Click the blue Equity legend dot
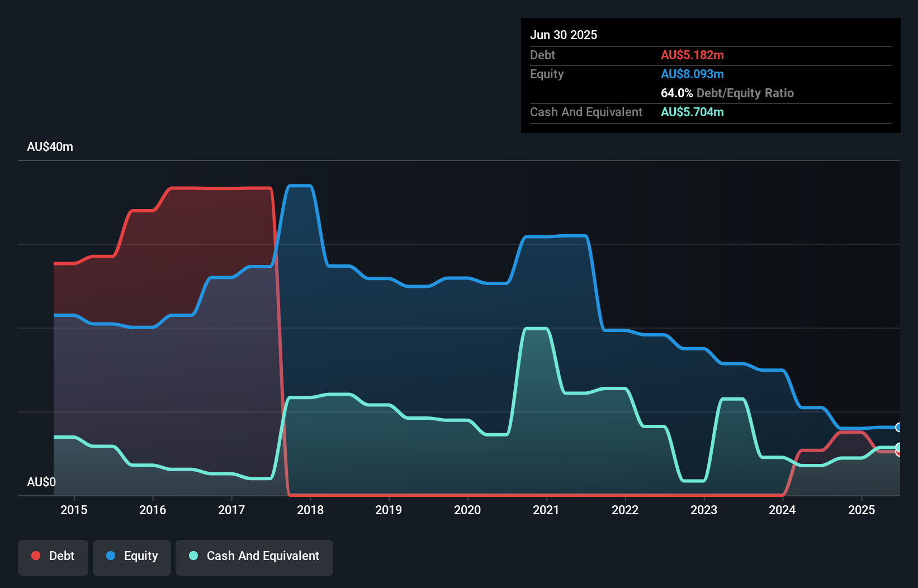Viewport: 918px width, 588px height. pos(110,556)
